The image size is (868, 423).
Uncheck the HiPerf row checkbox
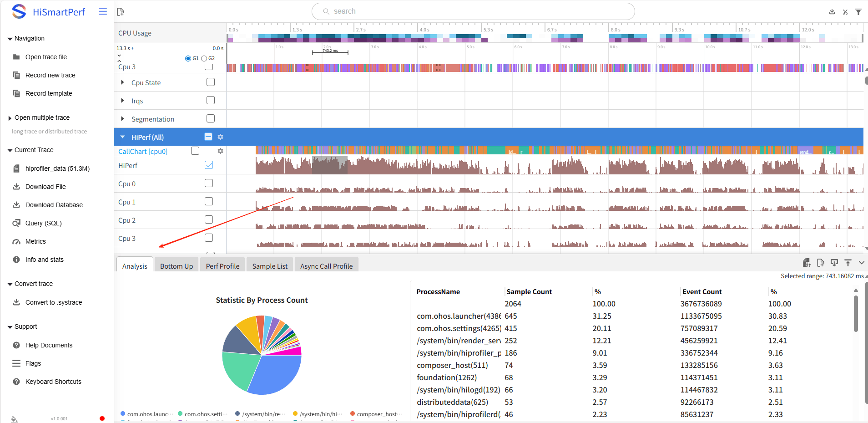[x=209, y=165]
